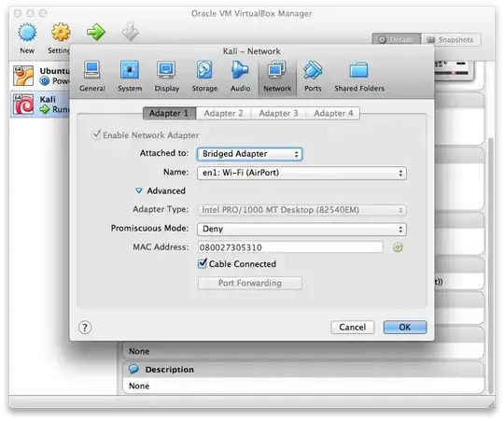Uncheck the Cable Connected checkbox
This screenshot has height=421, width=504.
[x=203, y=263]
